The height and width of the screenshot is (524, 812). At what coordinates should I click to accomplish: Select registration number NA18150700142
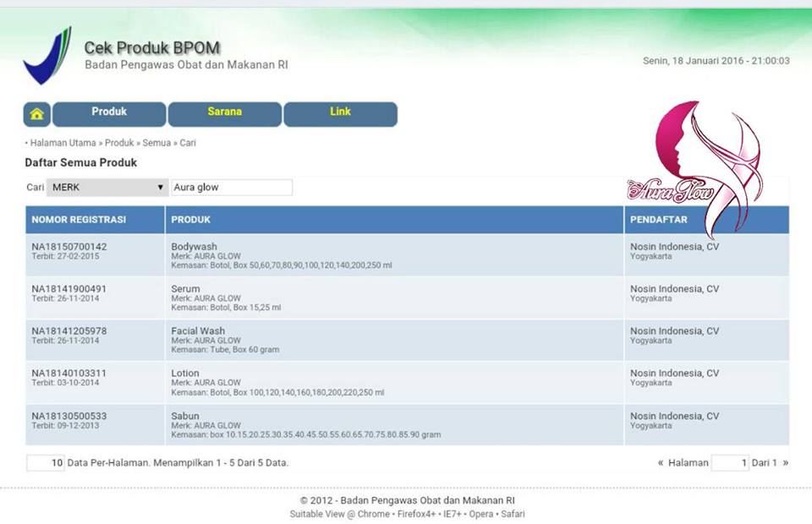tap(69, 247)
